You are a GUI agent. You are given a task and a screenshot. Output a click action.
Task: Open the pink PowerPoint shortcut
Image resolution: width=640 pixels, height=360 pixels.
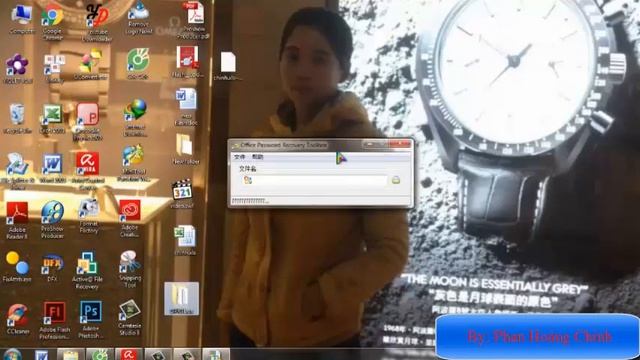pos(88,122)
